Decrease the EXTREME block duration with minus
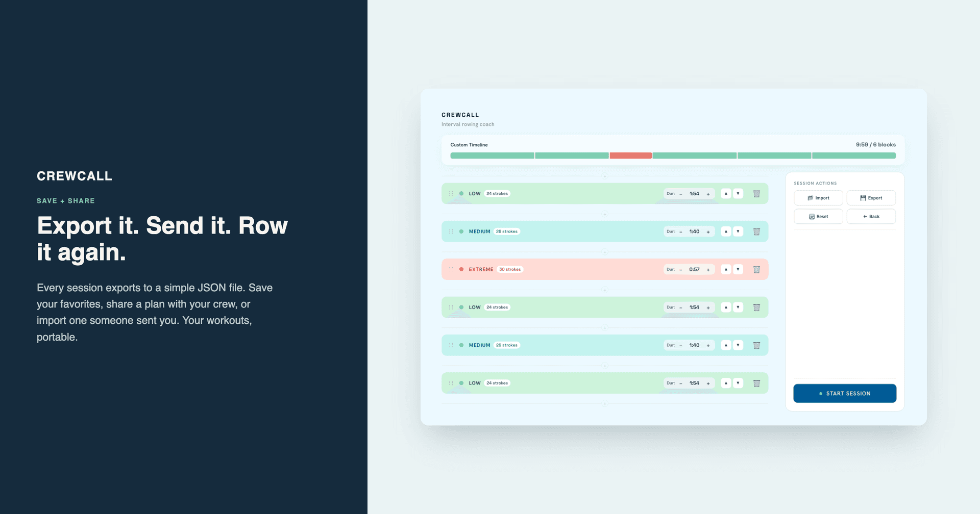This screenshot has height=514, width=980. (681, 270)
